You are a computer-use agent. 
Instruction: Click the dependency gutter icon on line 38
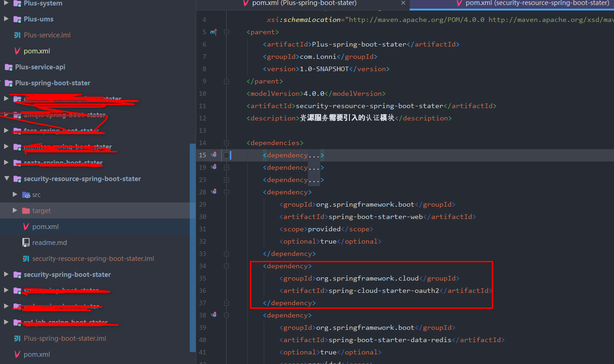pyautogui.click(x=213, y=315)
